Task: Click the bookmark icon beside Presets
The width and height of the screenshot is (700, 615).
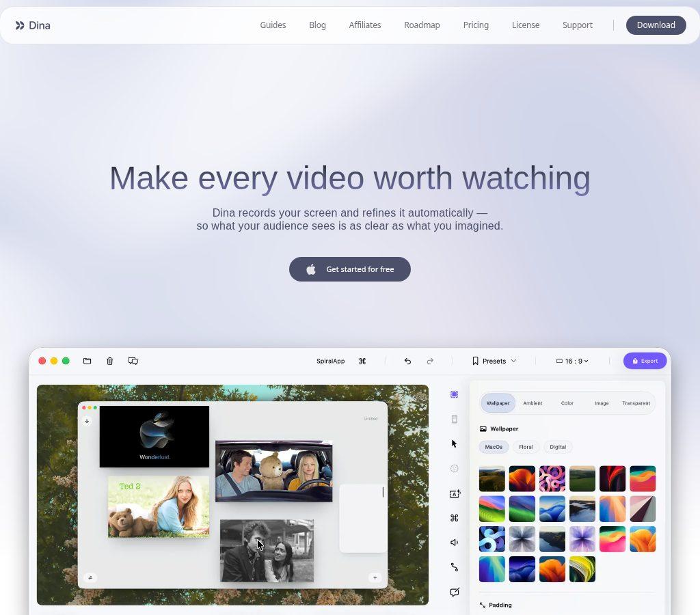Action: 475,361
